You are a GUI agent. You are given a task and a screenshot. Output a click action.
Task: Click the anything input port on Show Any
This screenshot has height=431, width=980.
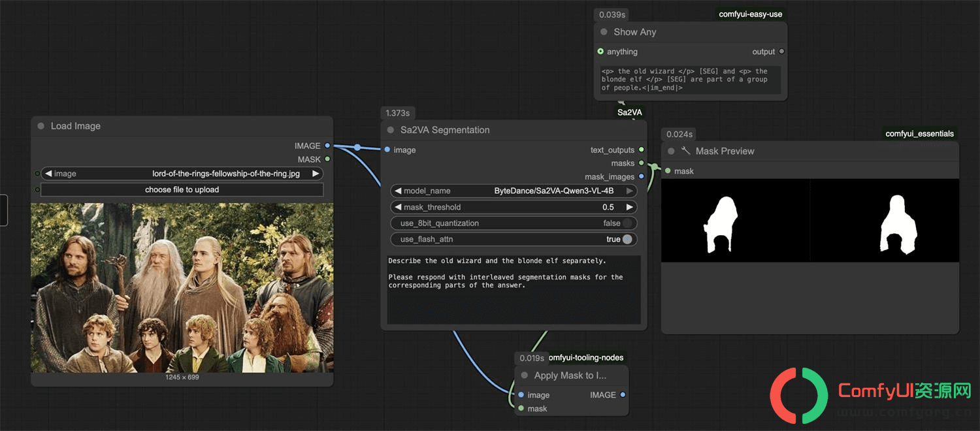click(600, 52)
